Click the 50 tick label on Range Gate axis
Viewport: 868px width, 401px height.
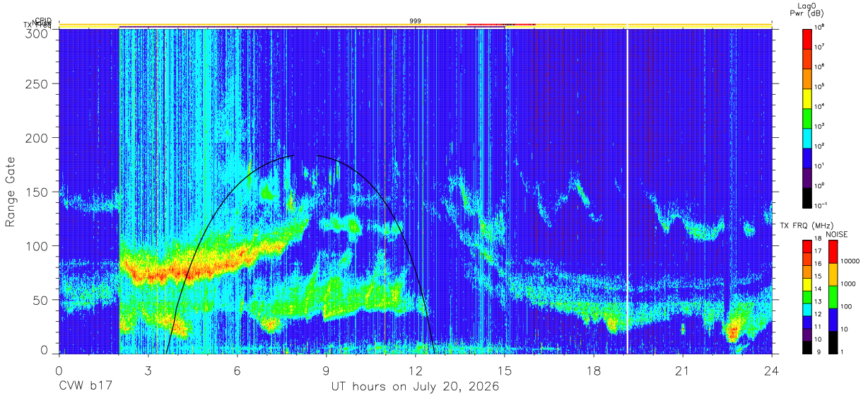pos(41,300)
